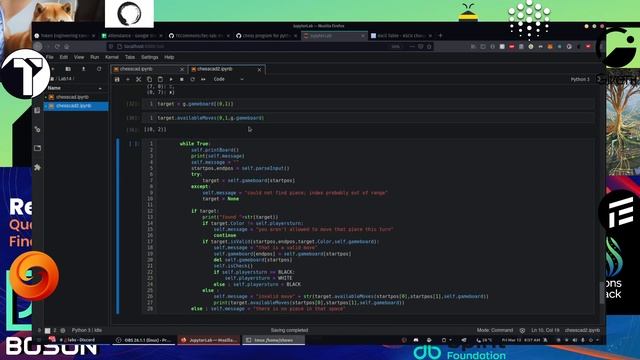Click the 'Python 3 | Idle' status bar text
Screen dimensions: 640x360
tap(87, 330)
